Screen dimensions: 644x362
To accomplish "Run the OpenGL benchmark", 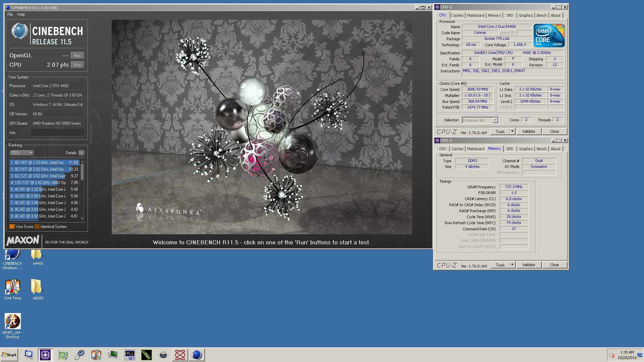I will coord(77,56).
